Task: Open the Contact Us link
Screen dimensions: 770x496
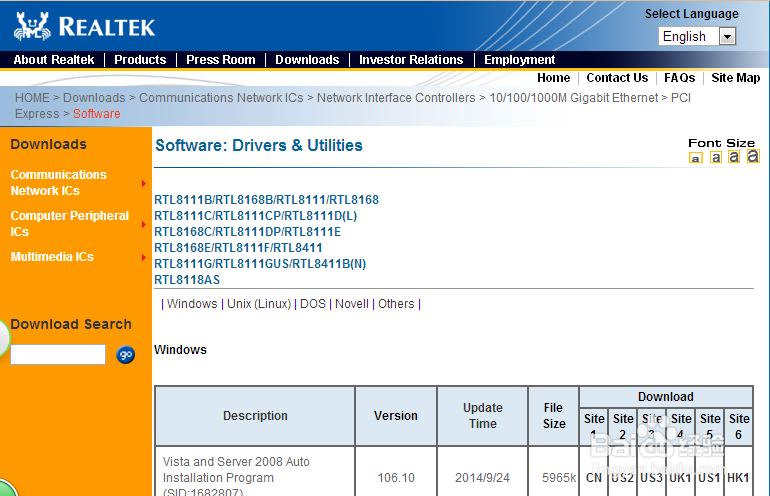Action: 617,78
